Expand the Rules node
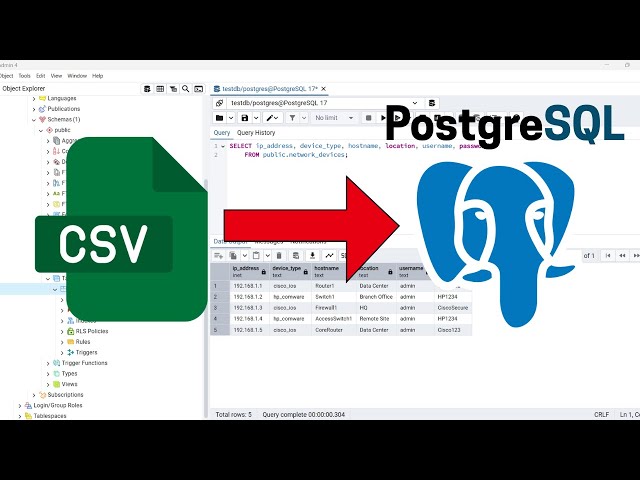 tap(62, 342)
